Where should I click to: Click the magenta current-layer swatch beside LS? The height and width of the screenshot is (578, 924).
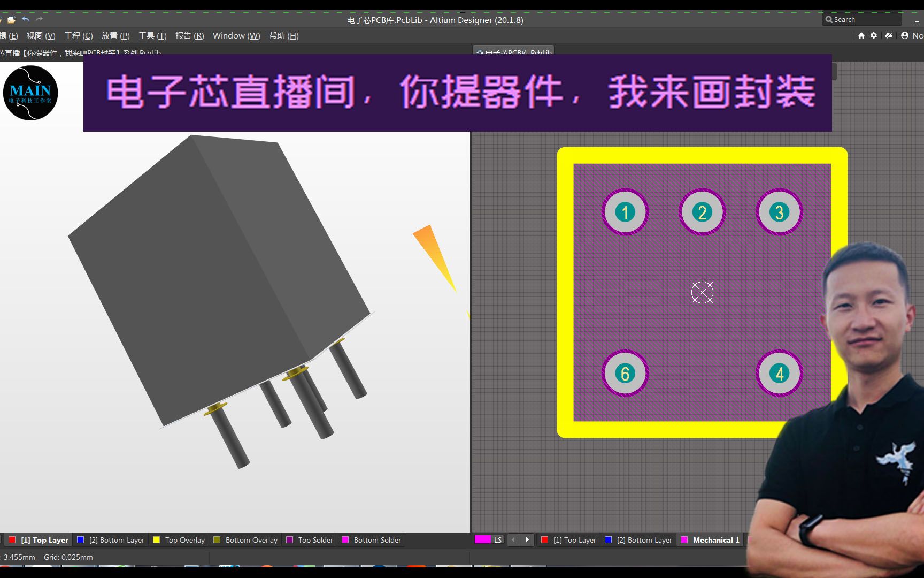pos(482,539)
